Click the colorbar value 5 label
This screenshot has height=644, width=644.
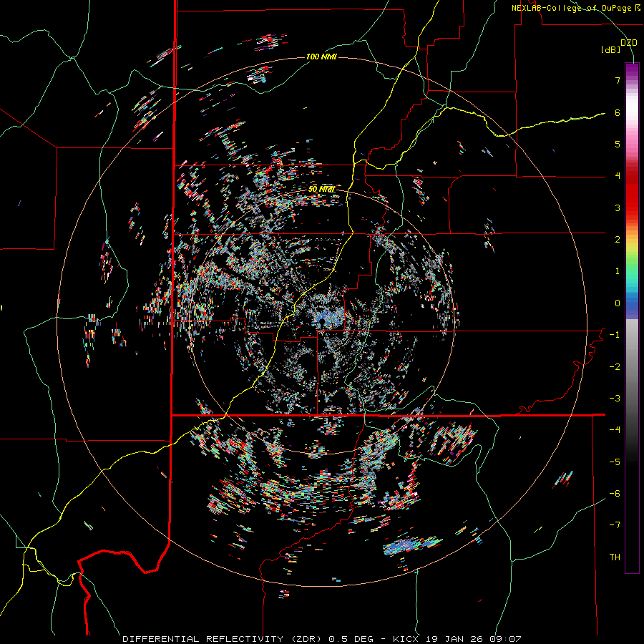click(x=618, y=144)
